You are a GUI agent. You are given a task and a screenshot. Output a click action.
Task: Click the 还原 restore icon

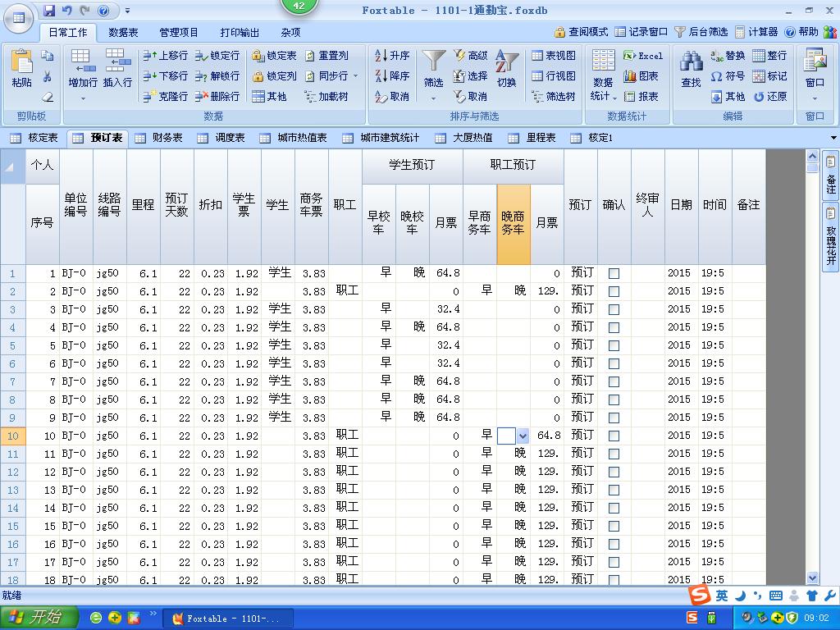pyautogui.click(x=759, y=97)
